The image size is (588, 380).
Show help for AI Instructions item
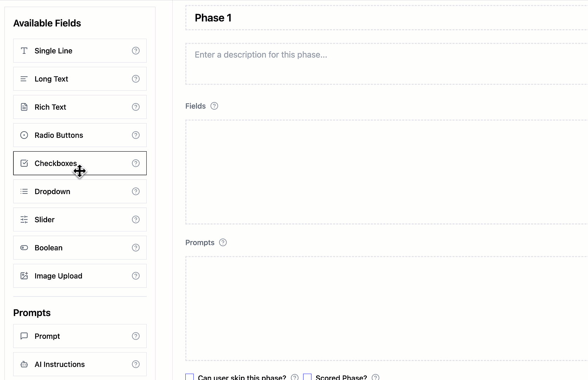click(x=136, y=364)
